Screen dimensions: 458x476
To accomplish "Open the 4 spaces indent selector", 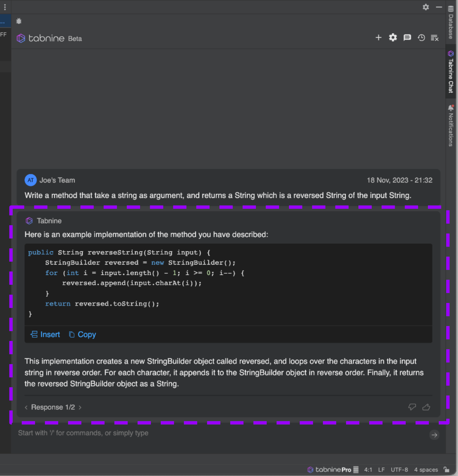I will 426,470.
